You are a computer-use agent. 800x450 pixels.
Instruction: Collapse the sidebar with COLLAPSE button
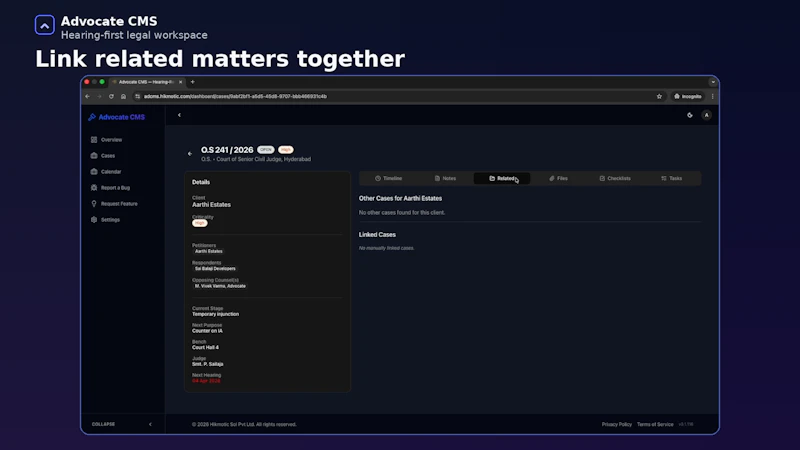[x=104, y=424]
